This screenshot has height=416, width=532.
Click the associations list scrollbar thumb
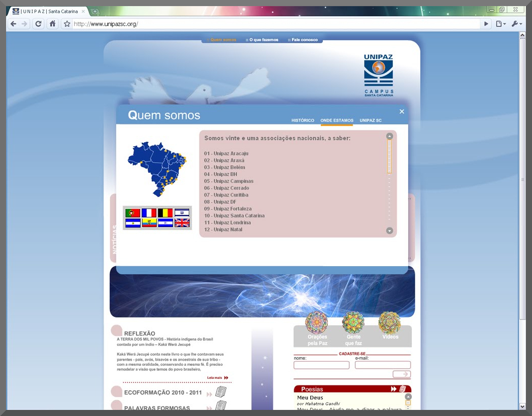point(389,156)
